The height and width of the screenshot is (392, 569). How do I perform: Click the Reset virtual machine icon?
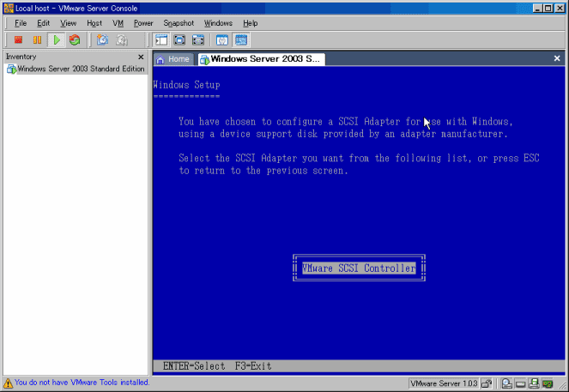click(75, 40)
